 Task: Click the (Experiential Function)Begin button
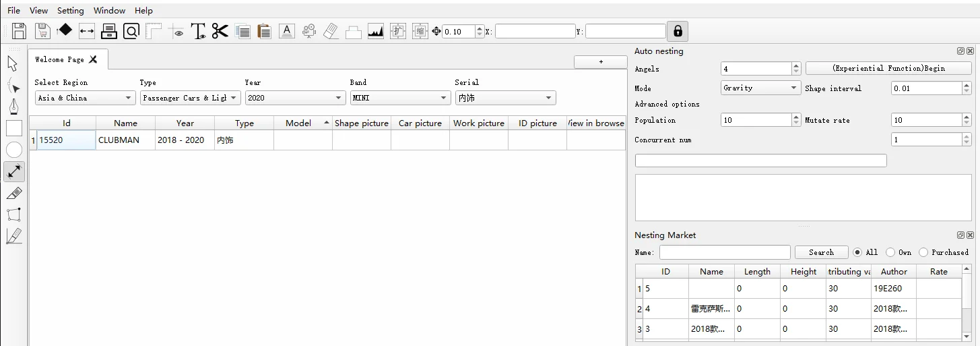(888, 68)
